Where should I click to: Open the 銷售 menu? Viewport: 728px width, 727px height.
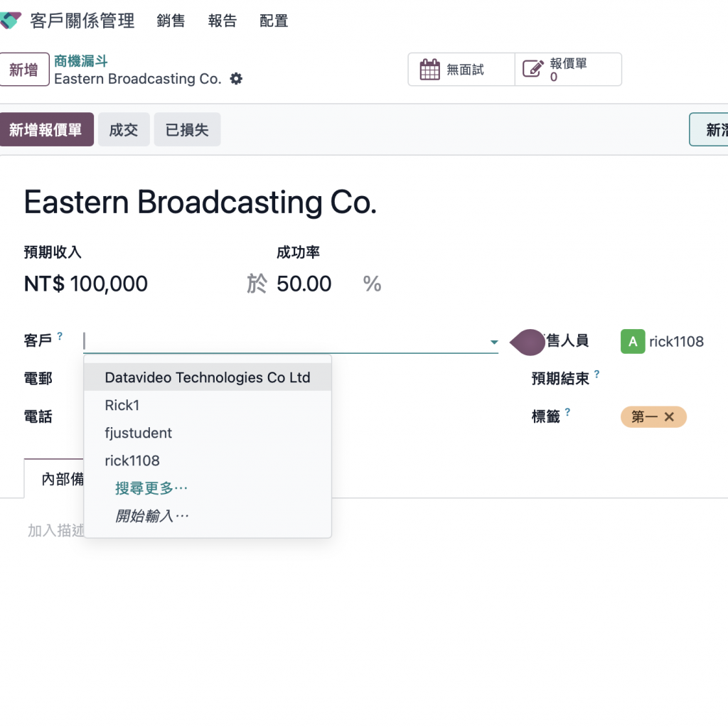tap(171, 21)
